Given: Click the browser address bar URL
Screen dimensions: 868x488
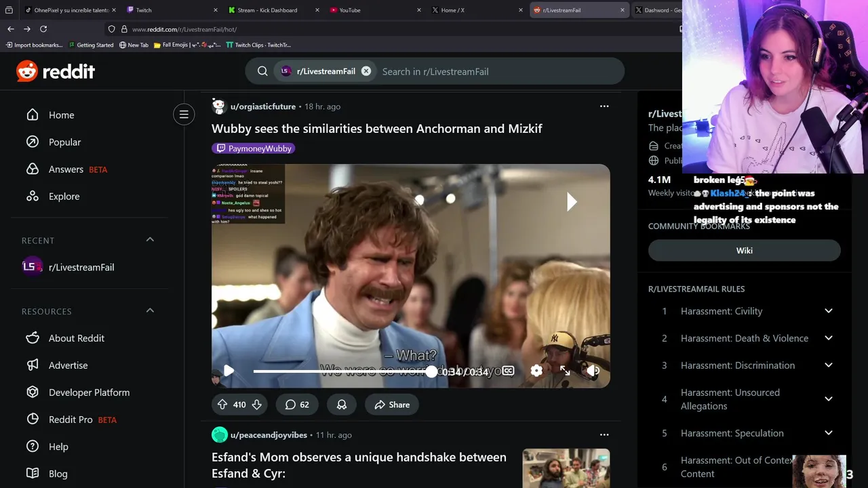Looking at the screenshot, I should coord(184,29).
